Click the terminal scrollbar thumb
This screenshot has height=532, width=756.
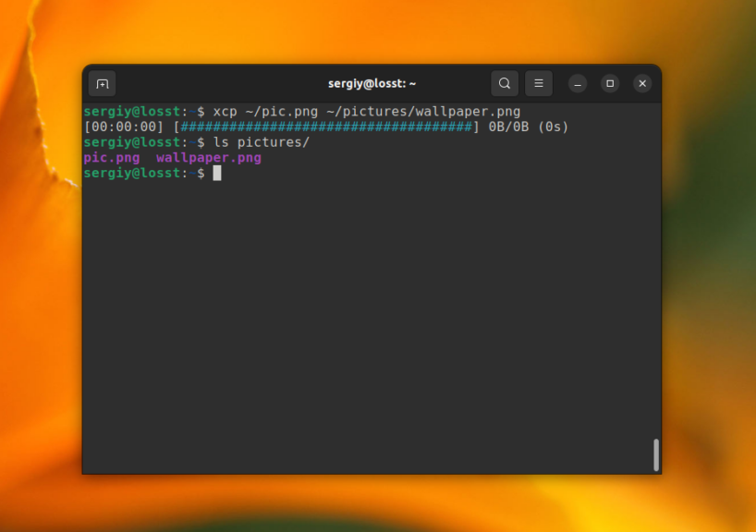(x=656, y=454)
